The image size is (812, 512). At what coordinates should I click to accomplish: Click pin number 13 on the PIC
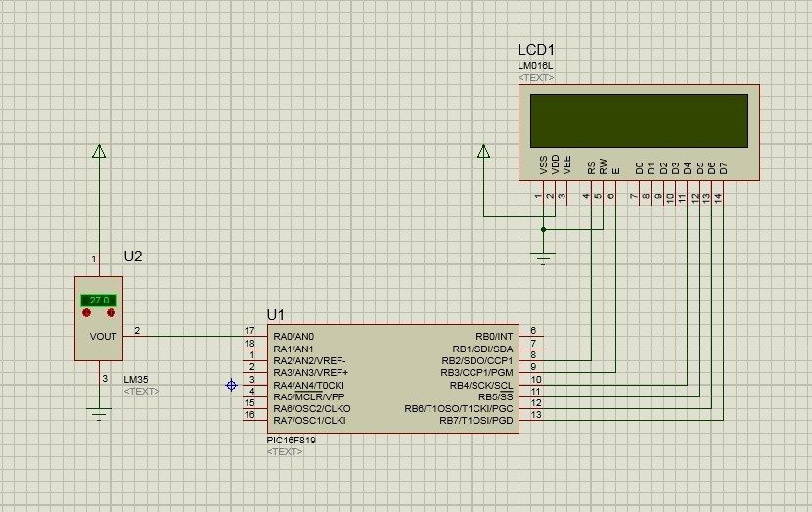536,414
